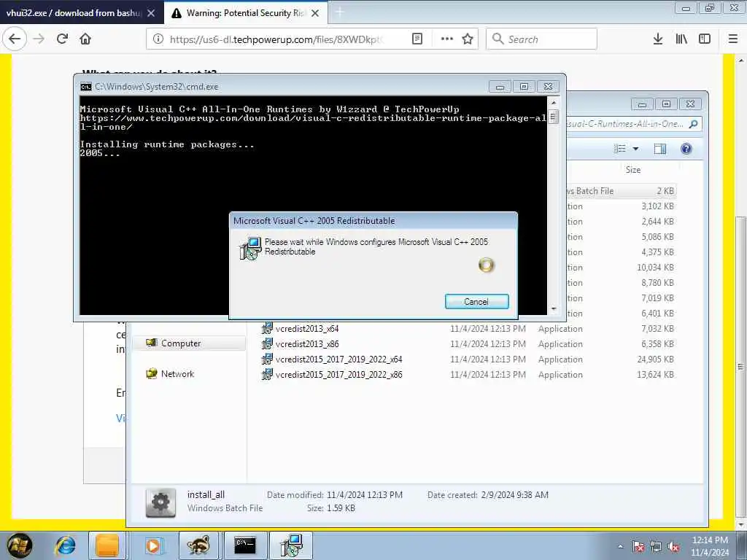Select the vcredist2015_2017_2019_2022_x64 file
Viewport: 747px width, 560px height.
338,359
